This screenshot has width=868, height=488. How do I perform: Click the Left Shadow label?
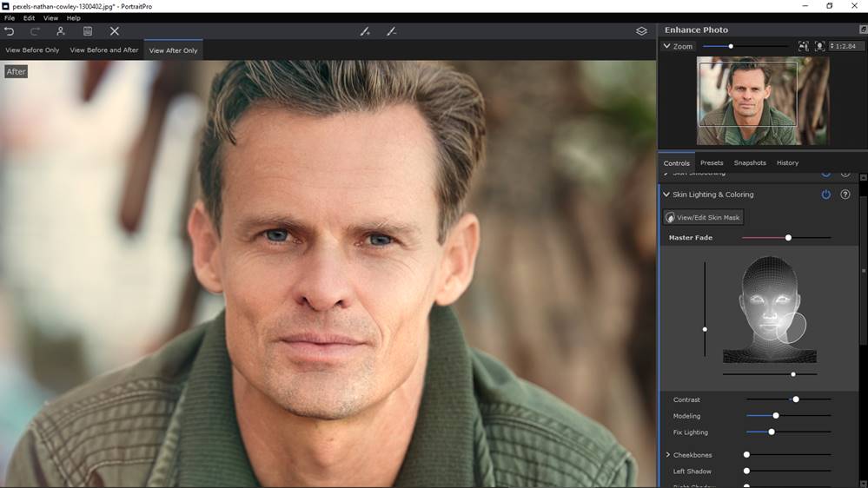[x=692, y=472]
